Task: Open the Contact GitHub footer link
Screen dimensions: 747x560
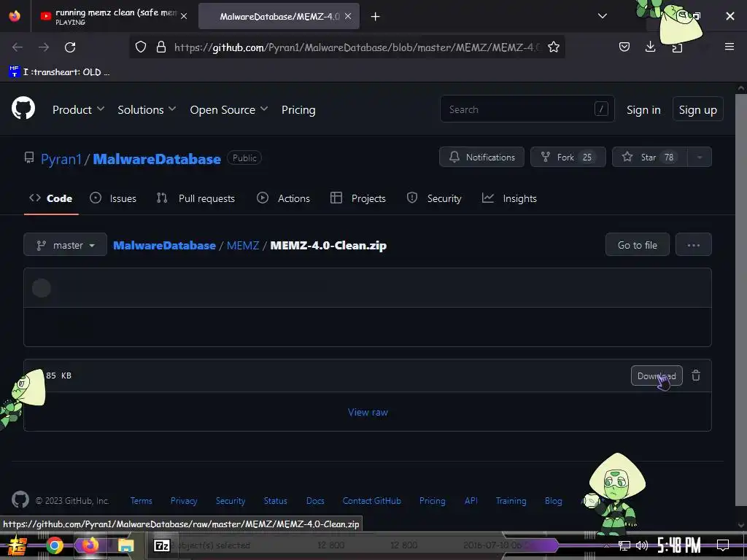Action: (x=371, y=500)
